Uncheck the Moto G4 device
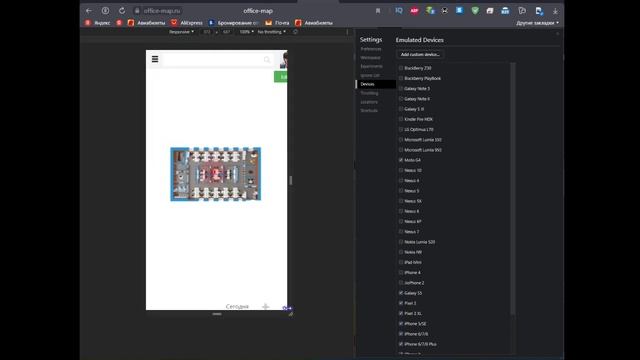The width and height of the screenshot is (640, 360). 401,160
